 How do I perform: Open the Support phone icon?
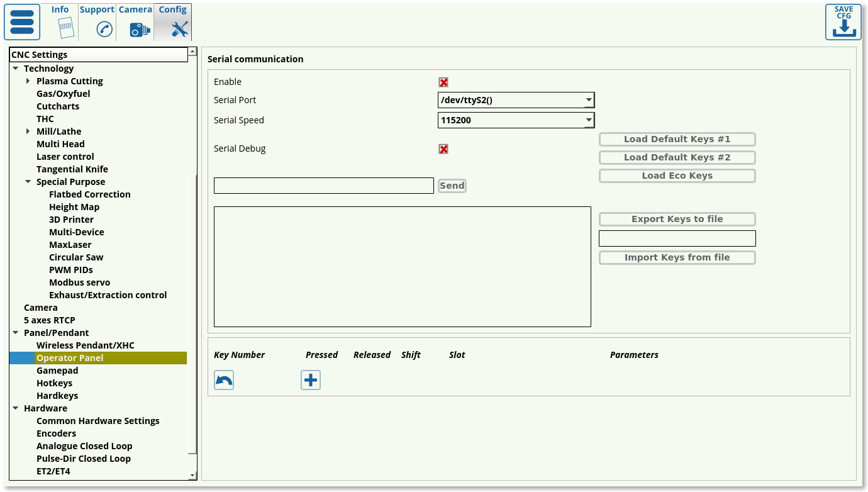tap(104, 29)
